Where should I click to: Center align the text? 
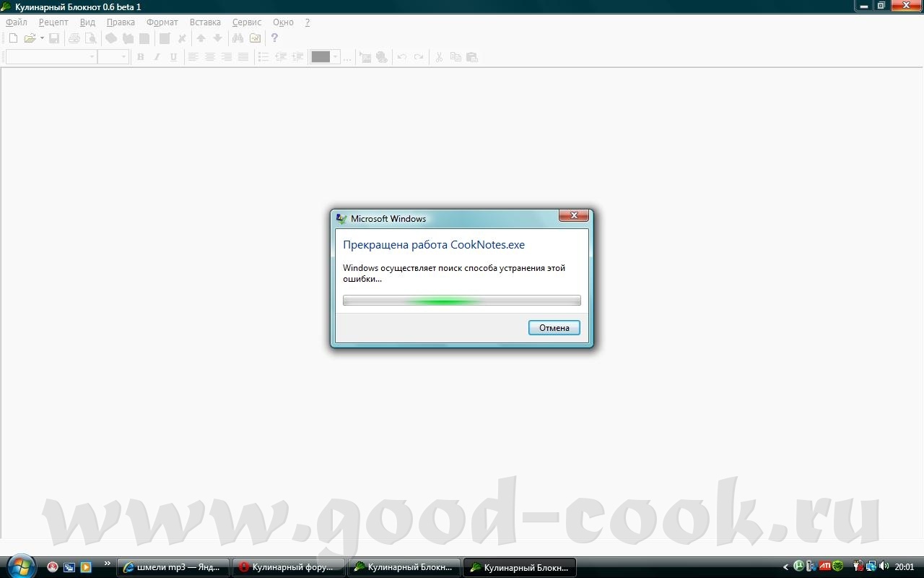(x=209, y=57)
